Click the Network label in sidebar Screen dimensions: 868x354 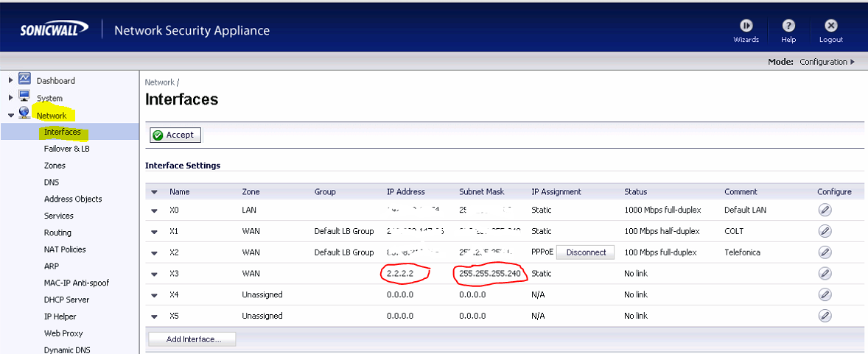click(x=52, y=116)
